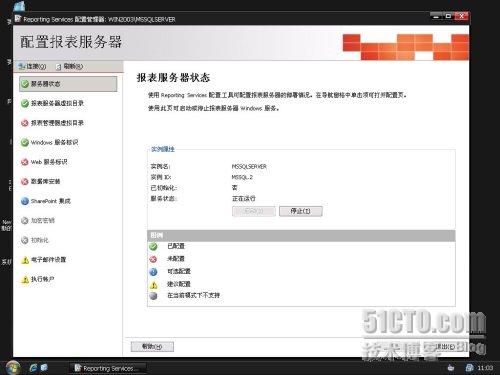This screenshot has width=500, height=375.
Task: Click the Windows Start orb
Action: click(x=12, y=367)
